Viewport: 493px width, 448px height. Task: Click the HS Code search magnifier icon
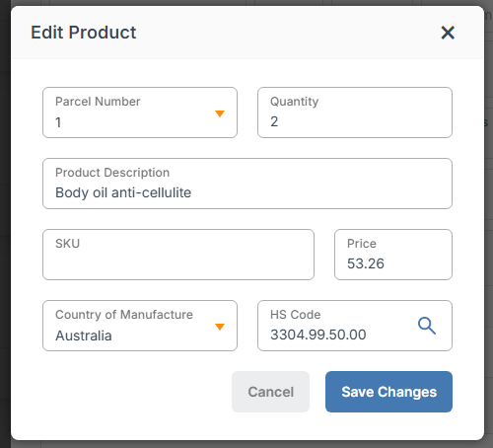coord(427,326)
